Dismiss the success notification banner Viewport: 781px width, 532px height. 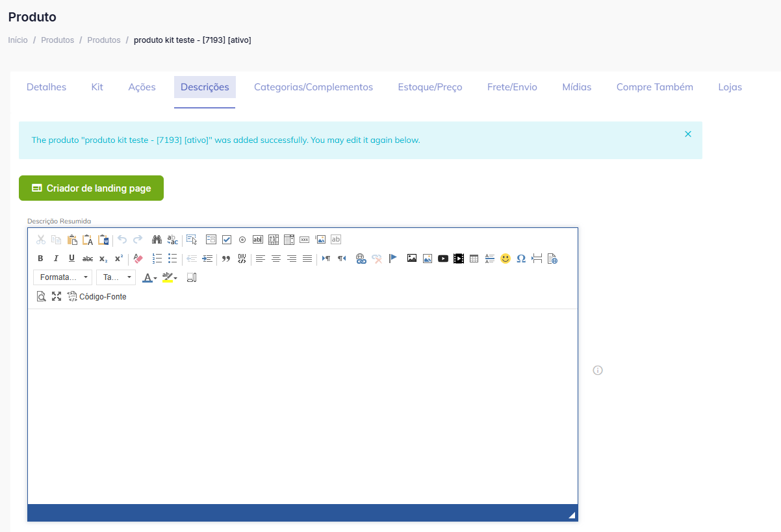click(x=688, y=134)
